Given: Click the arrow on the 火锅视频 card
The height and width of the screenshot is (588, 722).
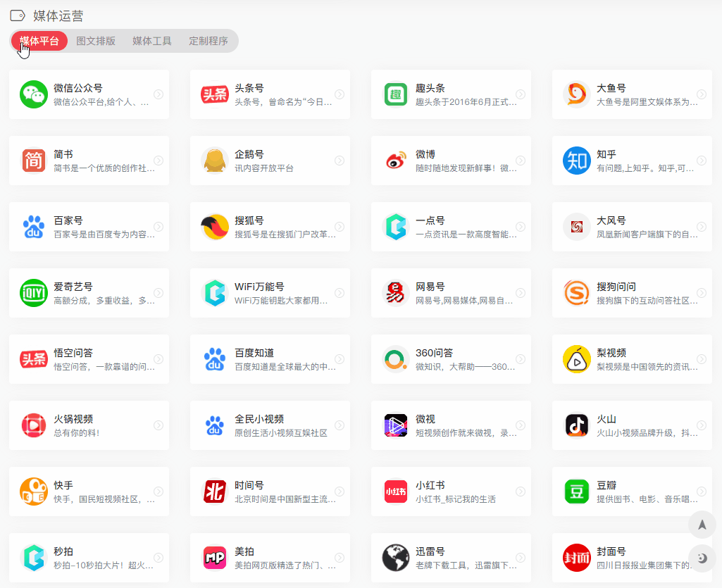Looking at the screenshot, I should (x=158, y=425).
